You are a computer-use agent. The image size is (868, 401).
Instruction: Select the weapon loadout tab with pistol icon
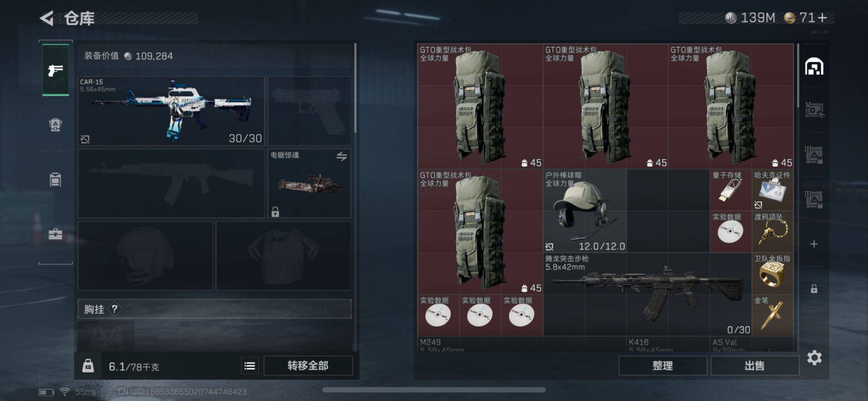[x=56, y=70]
